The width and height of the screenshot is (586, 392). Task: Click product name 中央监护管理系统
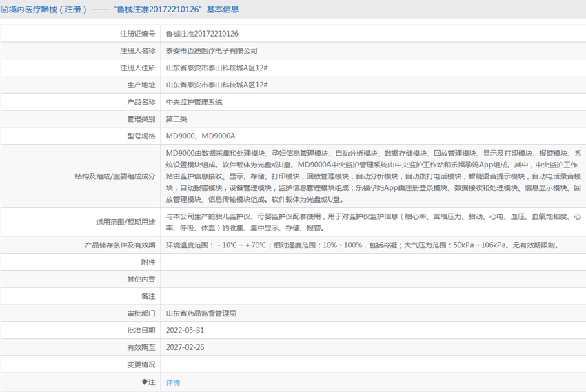coord(194,102)
